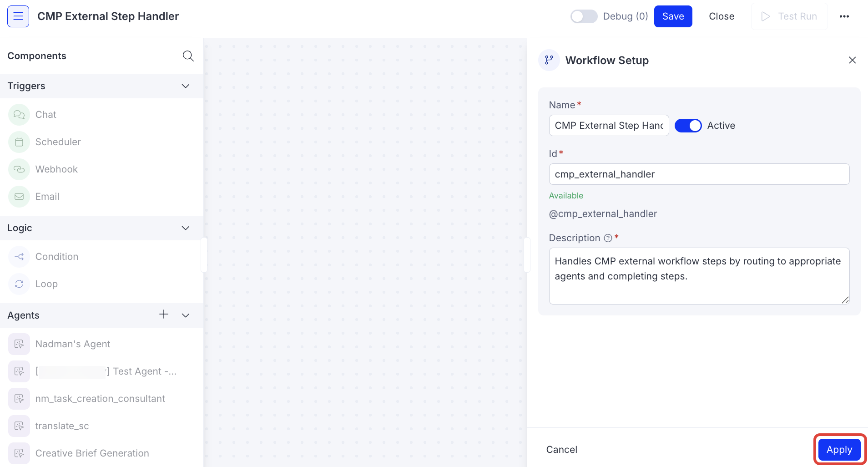This screenshot has width=868, height=467.
Task: Open the hamburger menu top left
Action: pyautogui.click(x=18, y=16)
